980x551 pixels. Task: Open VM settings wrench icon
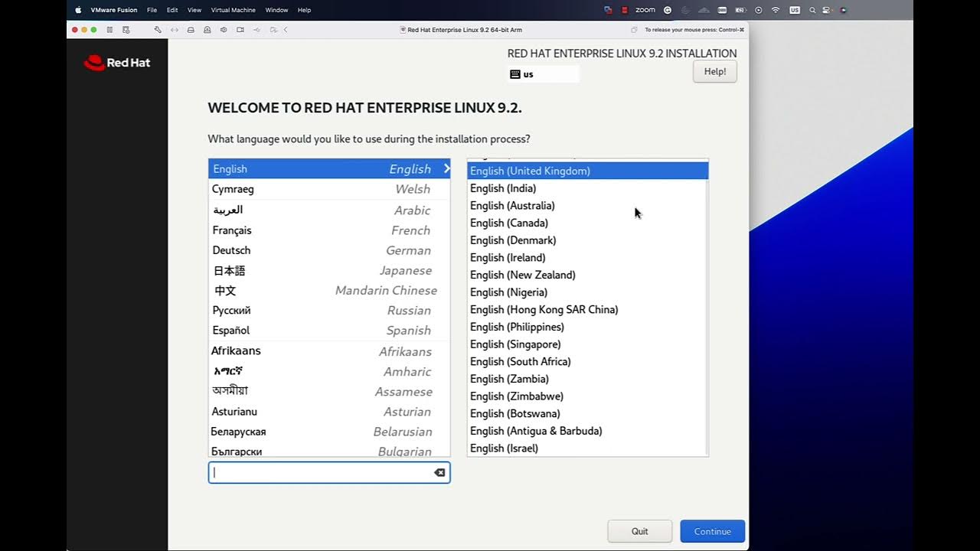click(x=158, y=30)
